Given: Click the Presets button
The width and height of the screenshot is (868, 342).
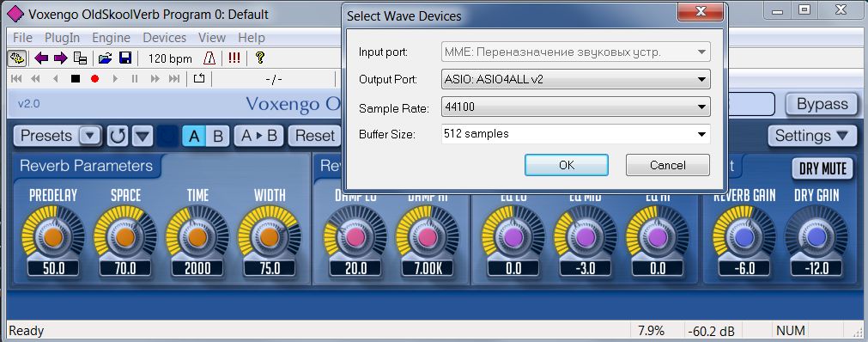Looking at the screenshot, I should pyautogui.click(x=46, y=136).
